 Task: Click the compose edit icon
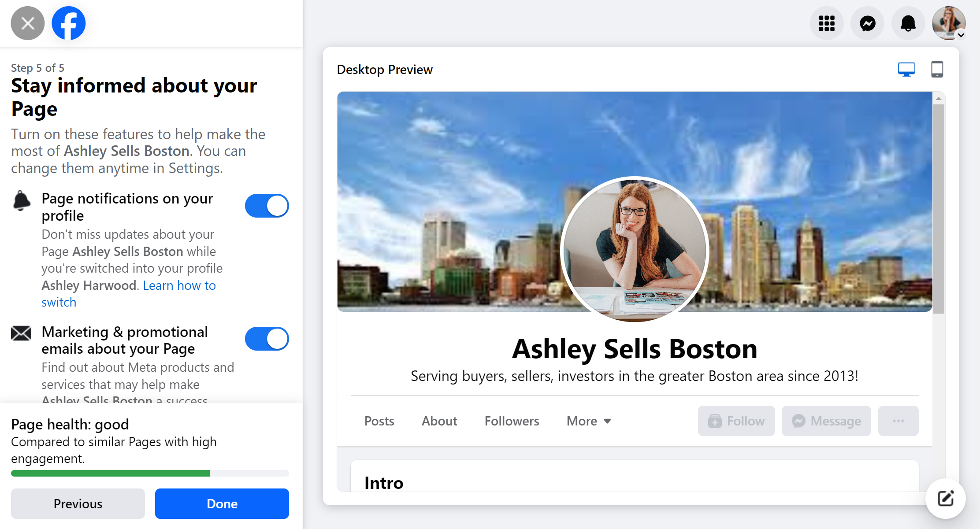946,498
